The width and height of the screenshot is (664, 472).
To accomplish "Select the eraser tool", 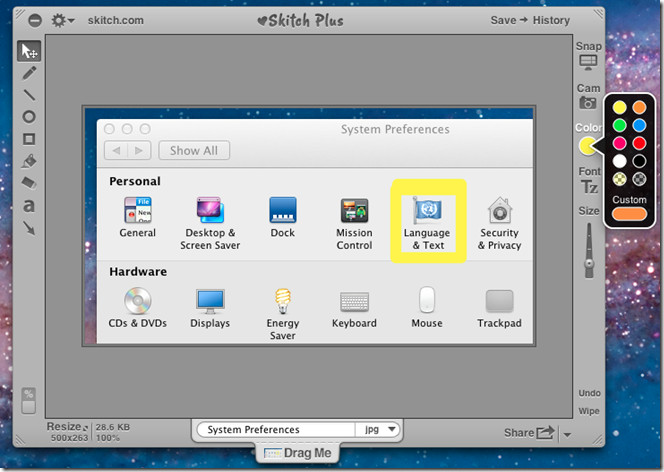I will pos(29,183).
